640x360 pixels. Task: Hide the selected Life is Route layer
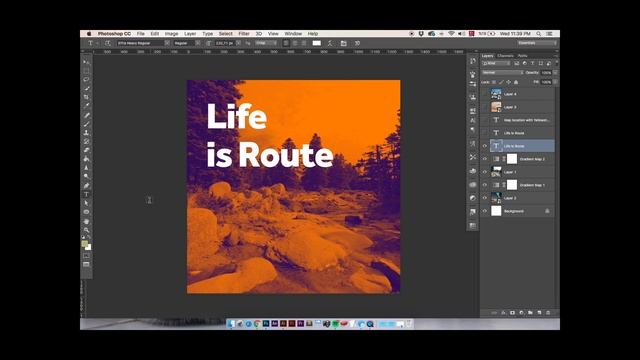pyautogui.click(x=485, y=146)
